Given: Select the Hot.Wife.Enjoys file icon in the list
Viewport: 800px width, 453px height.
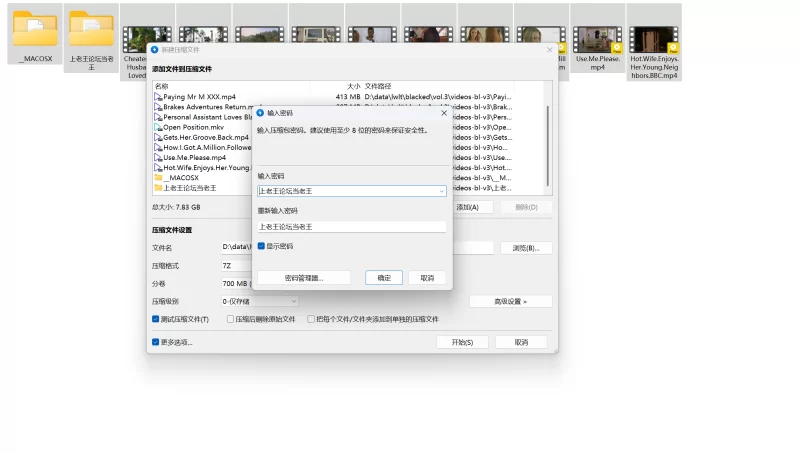Looking at the screenshot, I should (158, 168).
